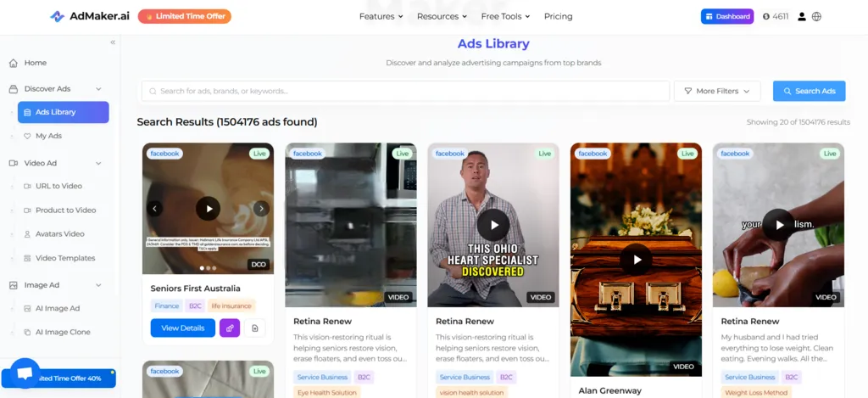Click the grid icon beside Video Templates
Image resolution: width=868 pixels, height=398 pixels.
[27, 258]
